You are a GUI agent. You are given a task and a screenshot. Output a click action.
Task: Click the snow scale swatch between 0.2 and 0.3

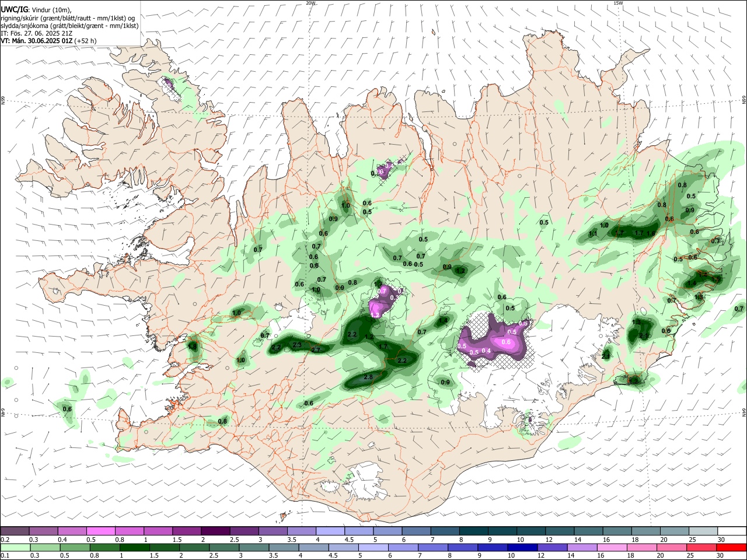[15, 531]
